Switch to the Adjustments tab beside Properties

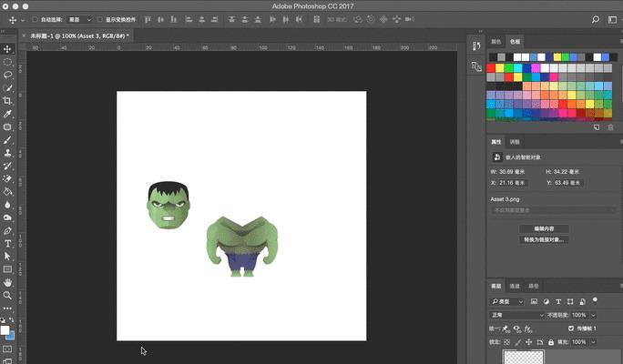pos(515,142)
